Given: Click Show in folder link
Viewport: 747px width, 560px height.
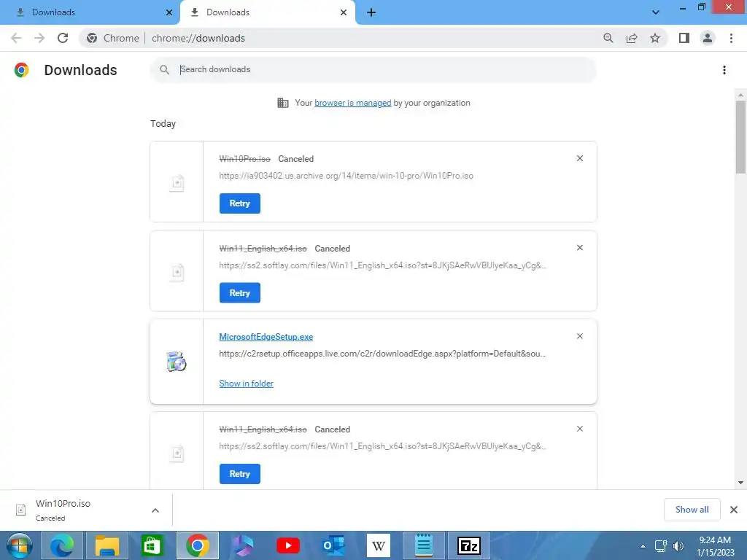Looking at the screenshot, I should point(247,384).
